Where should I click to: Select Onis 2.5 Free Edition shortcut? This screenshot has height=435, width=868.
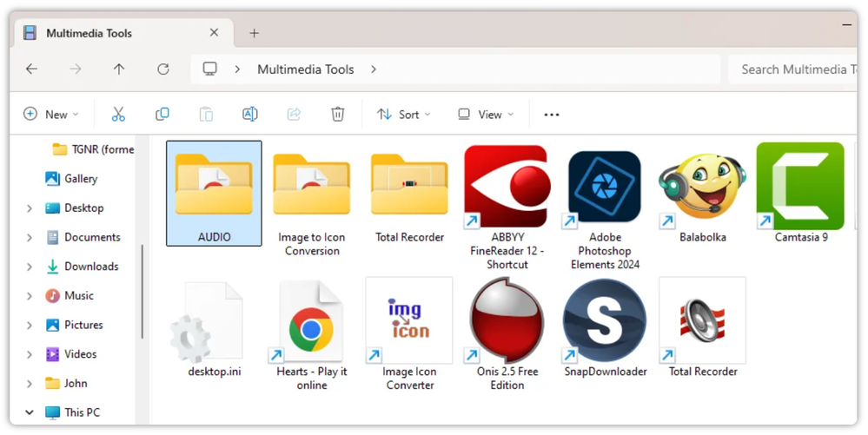click(x=507, y=334)
